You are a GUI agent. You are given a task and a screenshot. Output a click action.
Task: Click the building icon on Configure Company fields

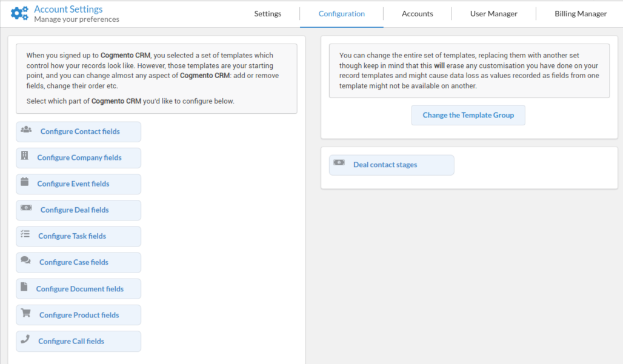(25, 157)
